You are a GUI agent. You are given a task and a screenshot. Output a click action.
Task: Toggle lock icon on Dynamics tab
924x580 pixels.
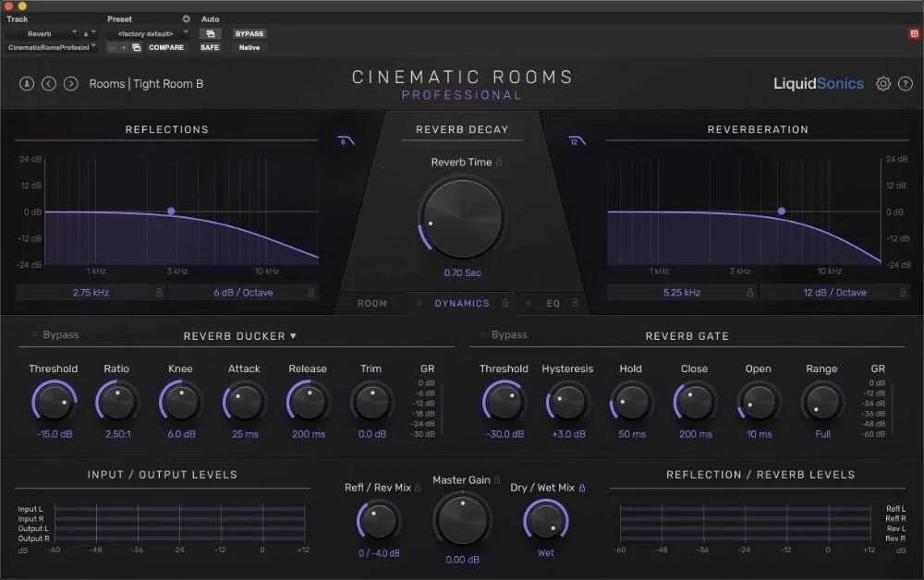click(505, 303)
